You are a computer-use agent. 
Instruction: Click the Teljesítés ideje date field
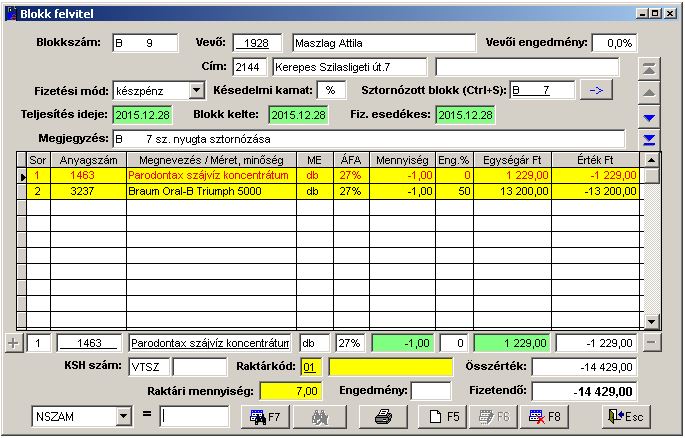[142, 115]
